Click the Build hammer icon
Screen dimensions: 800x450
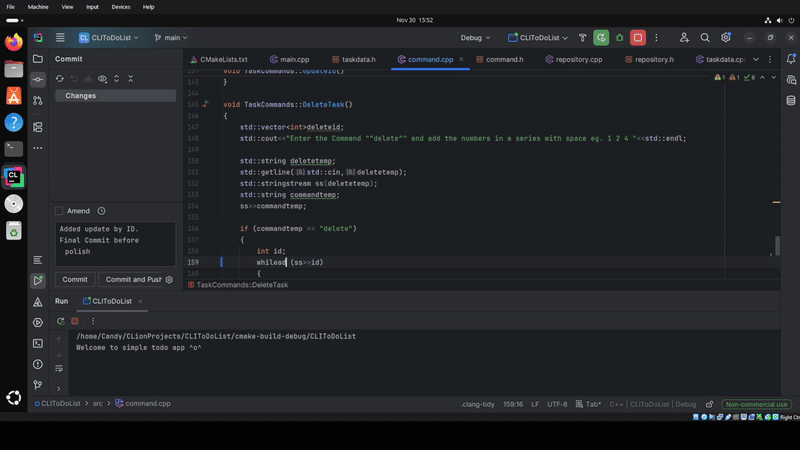click(x=582, y=38)
